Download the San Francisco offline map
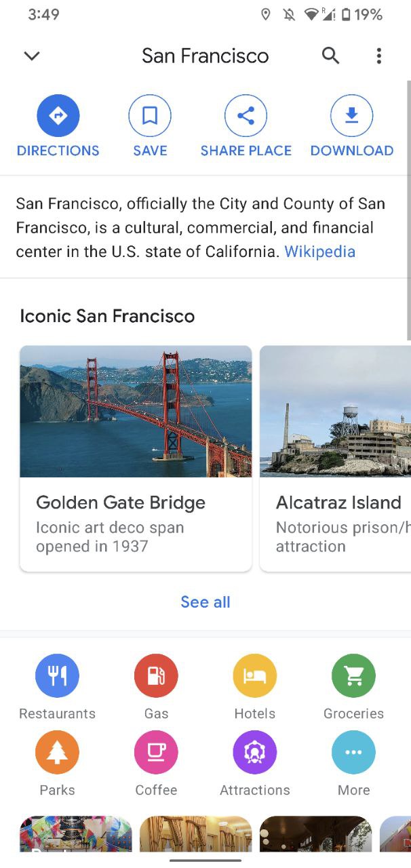 tap(351, 117)
